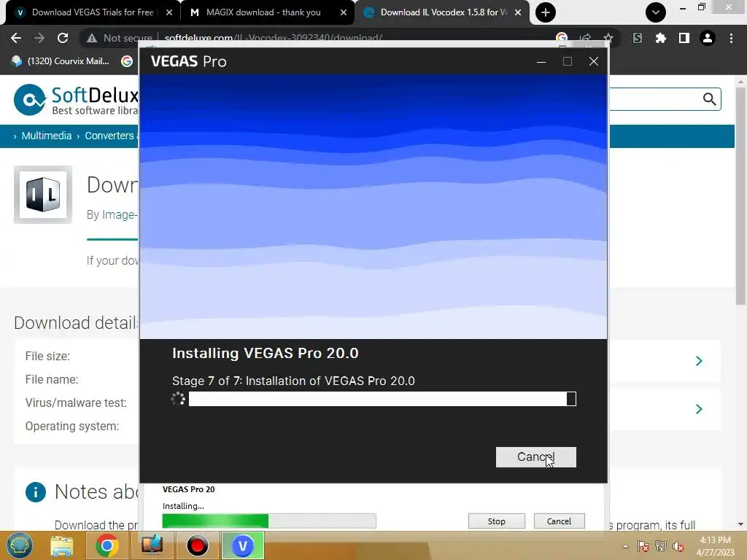Viewport: 747px width, 560px height.
Task: Open the Google bookmark icon
Action: click(127, 61)
